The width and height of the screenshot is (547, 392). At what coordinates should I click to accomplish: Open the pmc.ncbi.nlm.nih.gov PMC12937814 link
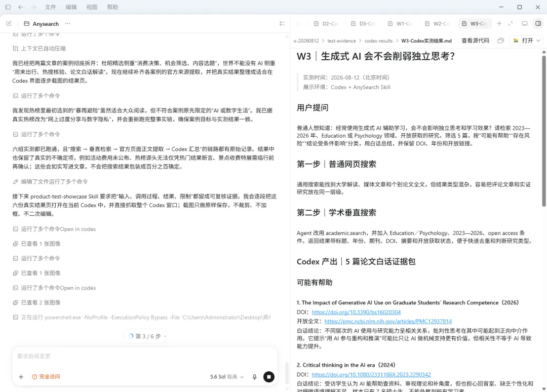click(x=388, y=321)
